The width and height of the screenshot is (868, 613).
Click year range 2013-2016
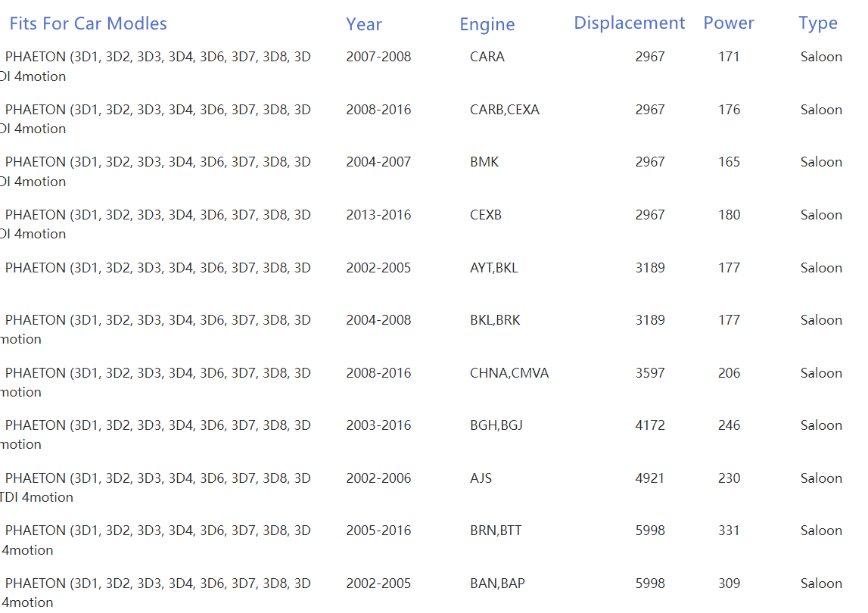point(378,215)
